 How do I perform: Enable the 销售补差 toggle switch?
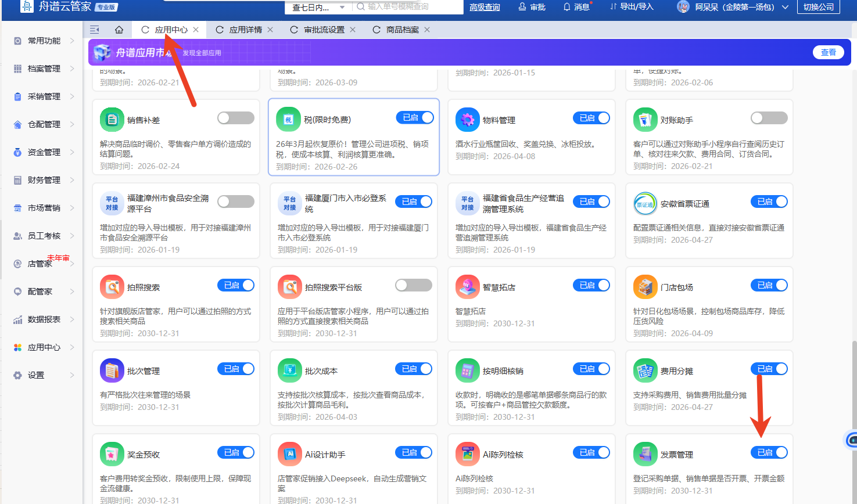[x=235, y=118]
